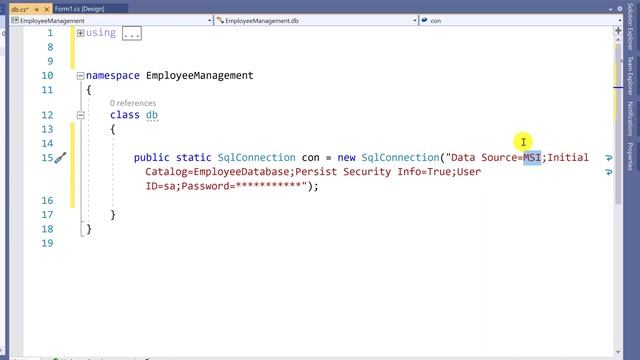Image resolution: width=640 pixels, height=360 pixels.
Task: Click the tab well settings gear icon
Action: tap(620, 9)
